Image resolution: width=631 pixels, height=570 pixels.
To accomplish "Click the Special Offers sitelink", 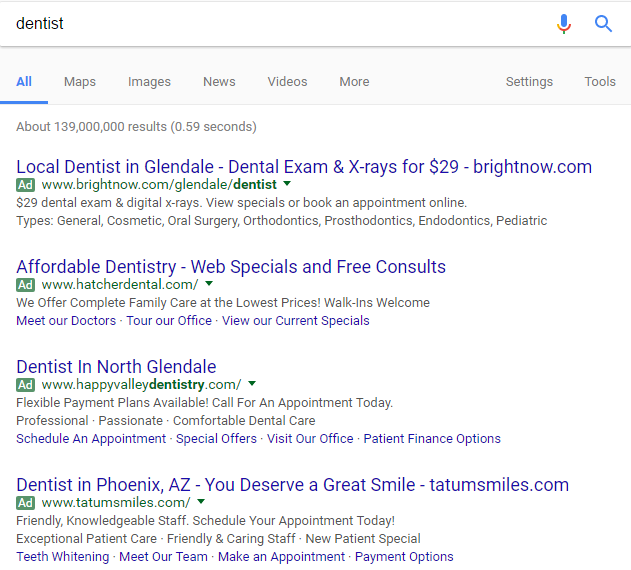I will 216,439.
